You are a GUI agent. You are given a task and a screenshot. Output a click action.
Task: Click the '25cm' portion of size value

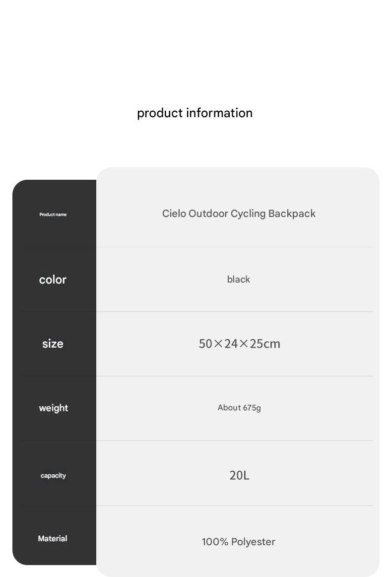pos(265,344)
